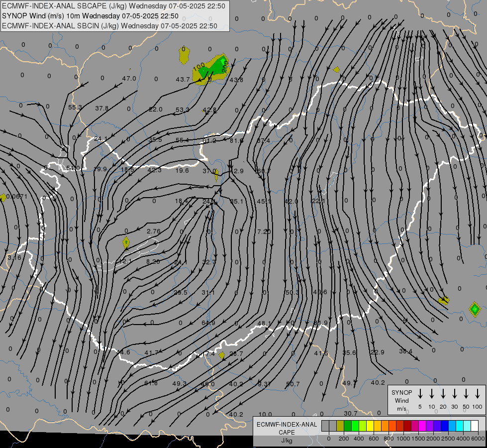
Task: Click the 1000 label in CAPE legend
Action: pos(403,439)
